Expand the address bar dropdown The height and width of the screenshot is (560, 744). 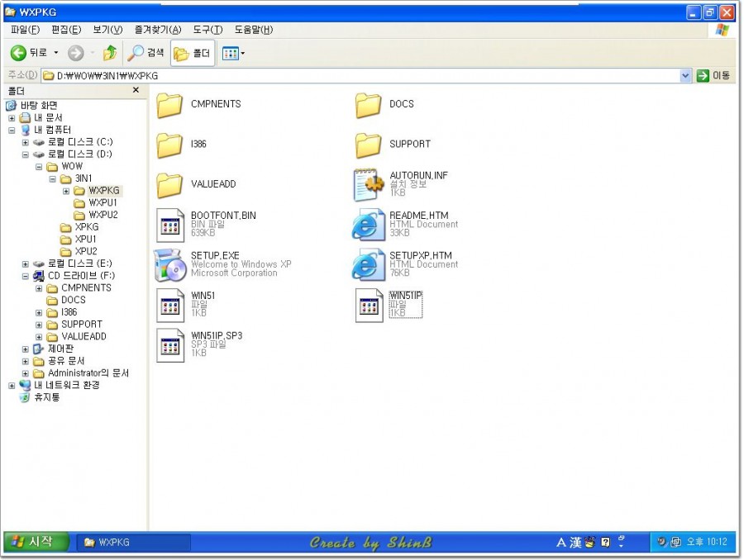point(684,75)
